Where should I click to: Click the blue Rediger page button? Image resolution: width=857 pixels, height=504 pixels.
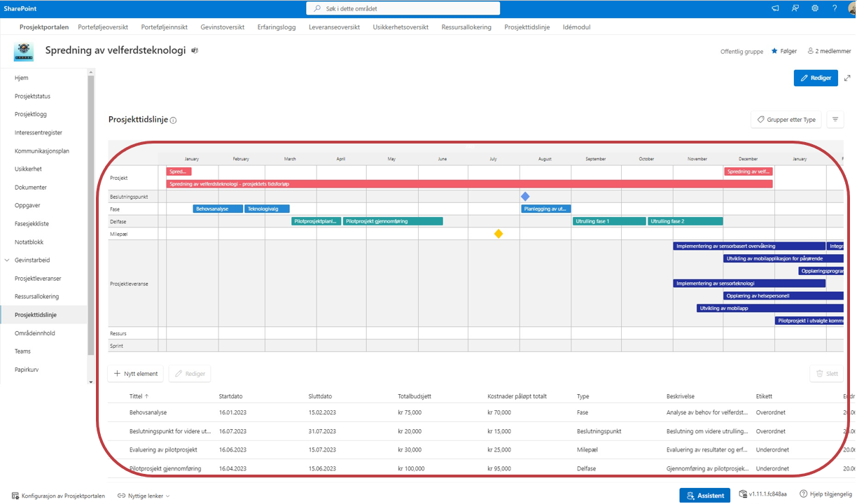(815, 78)
